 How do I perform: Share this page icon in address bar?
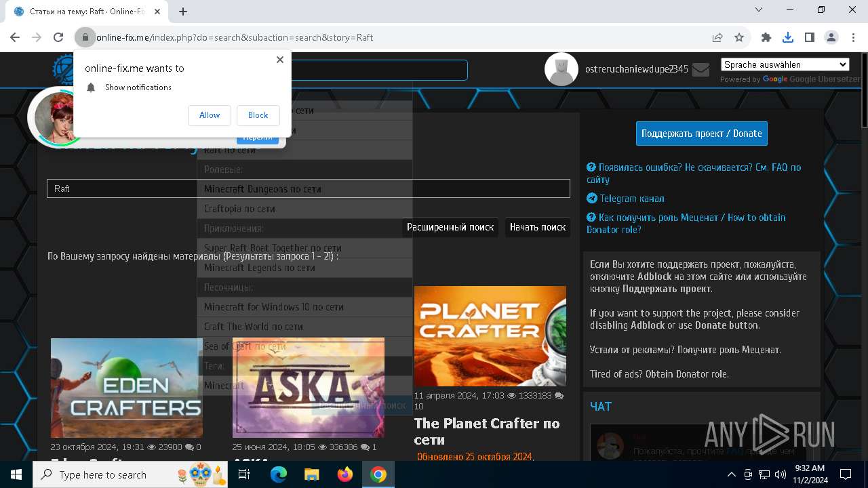pyautogui.click(x=717, y=38)
